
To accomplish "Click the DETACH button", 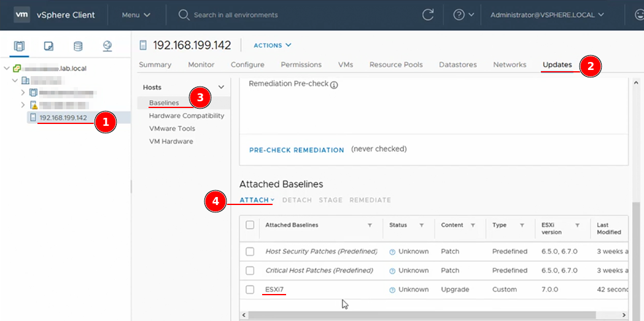I will [297, 200].
